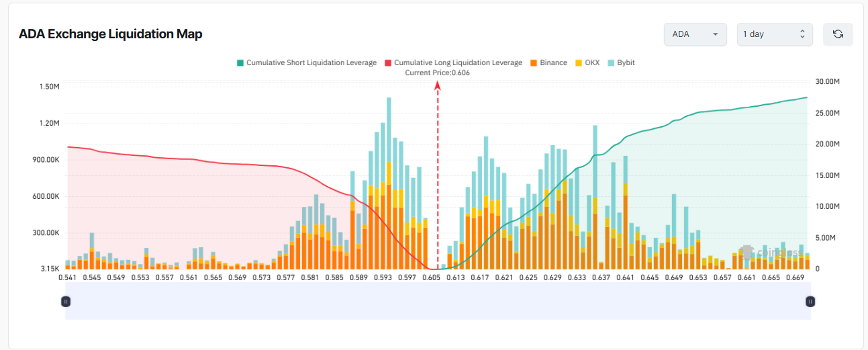Click the 3.15K left axis label
The height and width of the screenshot is (350, 868).
pos(50,269)
